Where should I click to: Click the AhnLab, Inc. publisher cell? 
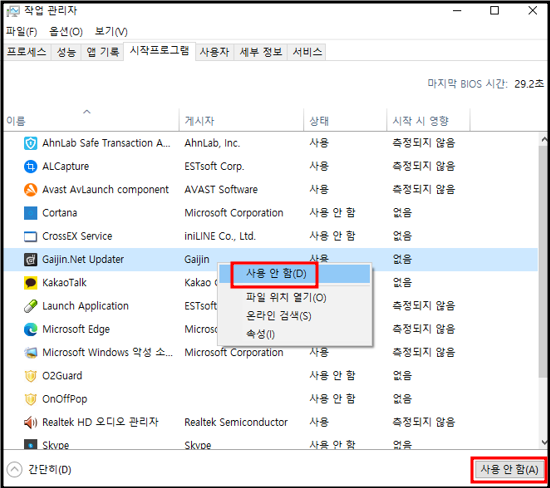(x=212, y=143)
